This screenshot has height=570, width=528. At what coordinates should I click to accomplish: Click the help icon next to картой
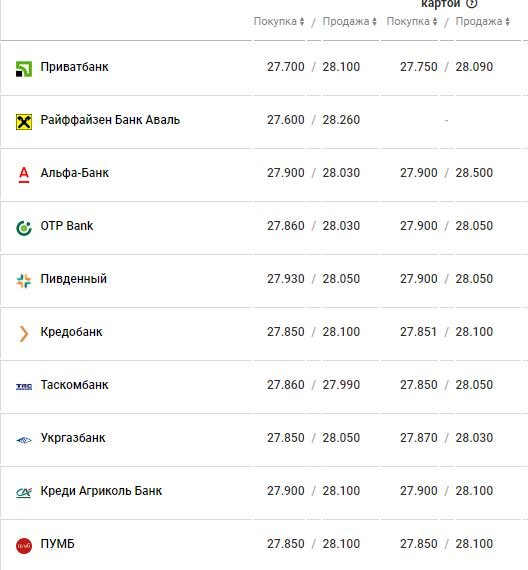[x=472, y=4]
